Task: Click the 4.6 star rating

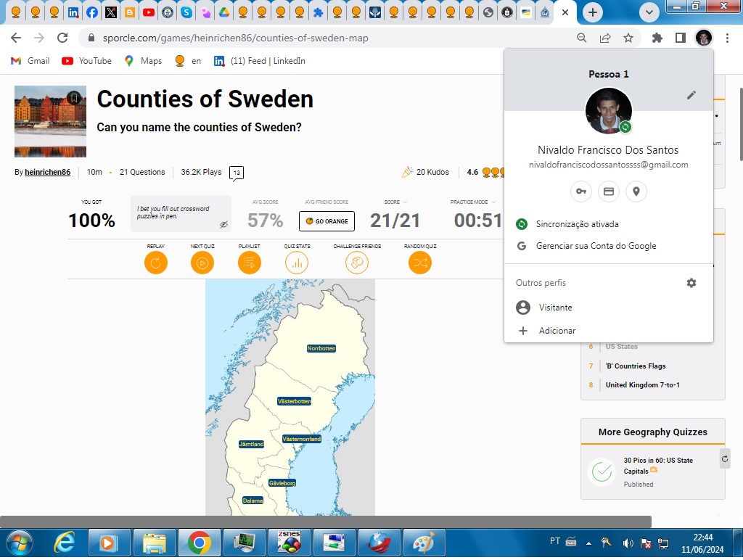Action: coord(472,173)
